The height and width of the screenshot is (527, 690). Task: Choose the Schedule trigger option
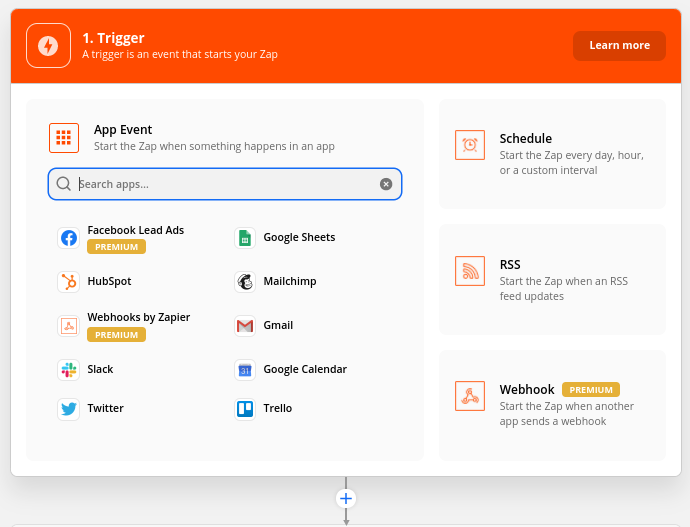click(x=552, y=154)
